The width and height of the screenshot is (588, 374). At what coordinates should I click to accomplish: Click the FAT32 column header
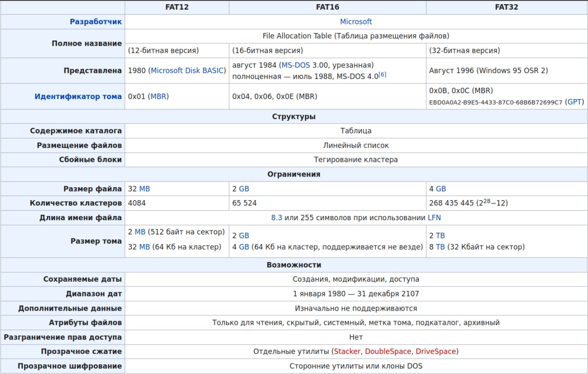(507, 7)
